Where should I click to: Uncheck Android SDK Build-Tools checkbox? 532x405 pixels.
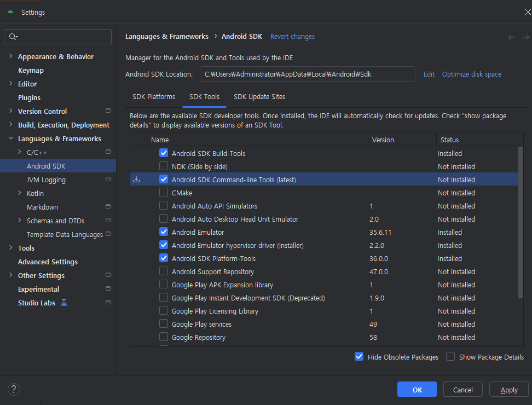tap(164, 153)
